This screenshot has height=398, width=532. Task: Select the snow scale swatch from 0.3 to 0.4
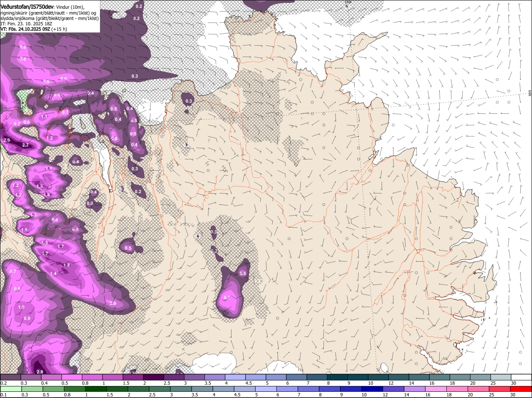point(31,377)
